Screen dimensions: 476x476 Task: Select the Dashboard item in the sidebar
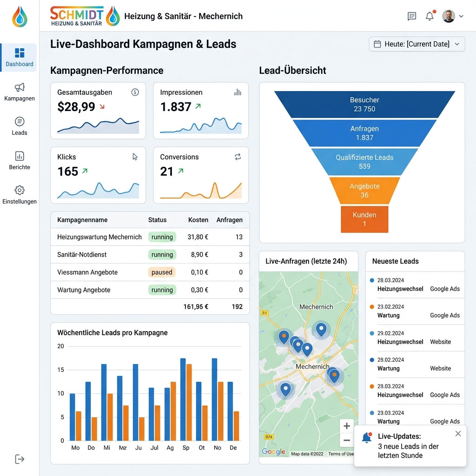coord(19,53)
